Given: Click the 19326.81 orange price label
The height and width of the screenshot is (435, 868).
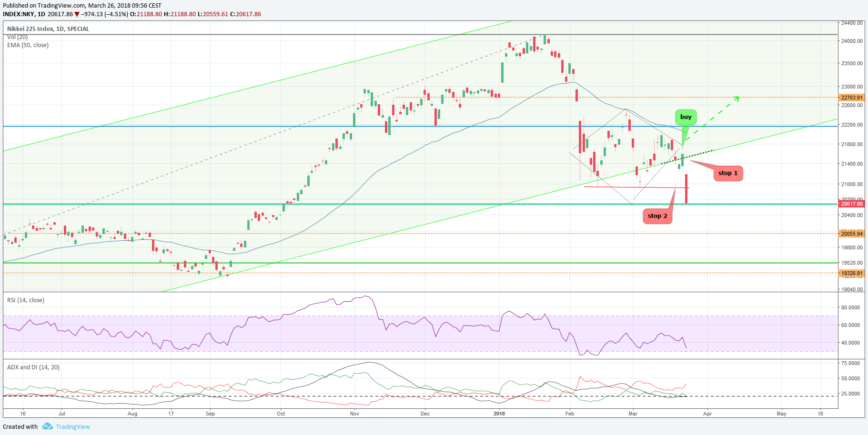Looking at the screenshot, I should 851,274.
